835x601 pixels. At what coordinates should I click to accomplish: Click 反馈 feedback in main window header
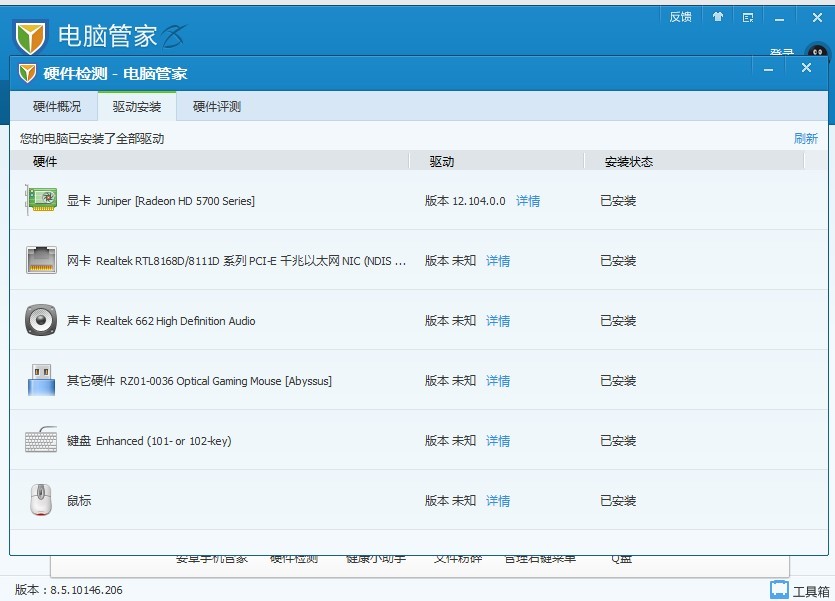[x=681, y=17]
